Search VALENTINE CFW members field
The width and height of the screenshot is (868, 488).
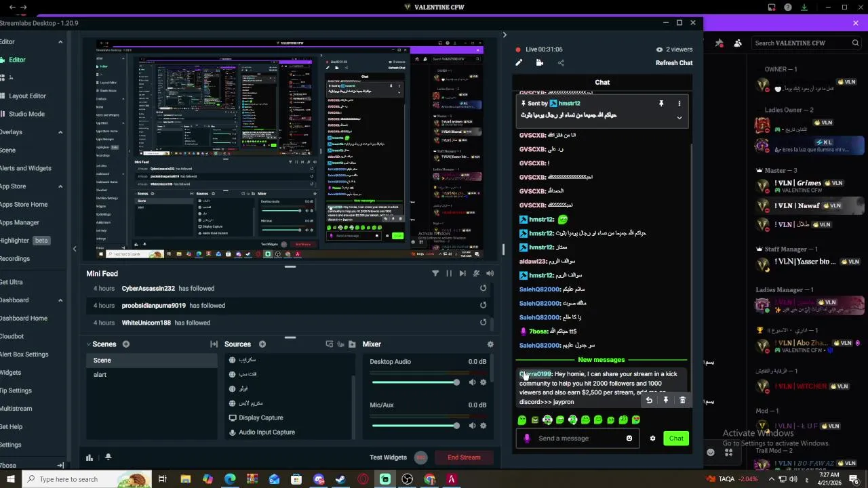click(807, 43)
